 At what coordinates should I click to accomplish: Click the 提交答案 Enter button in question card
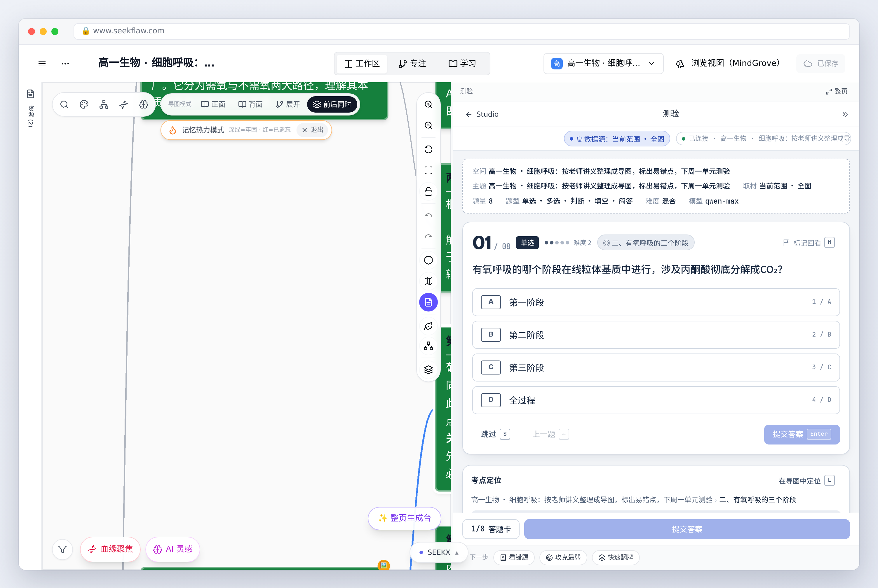click(802, 434)
